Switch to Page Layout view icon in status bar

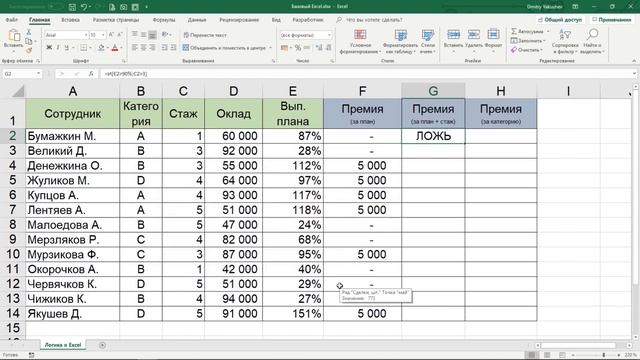pos(547,355)
